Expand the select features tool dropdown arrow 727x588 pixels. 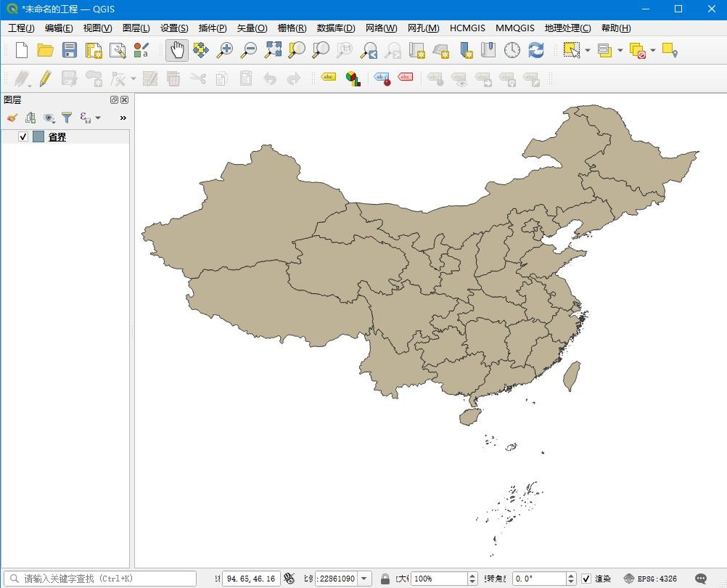(588, 50)
